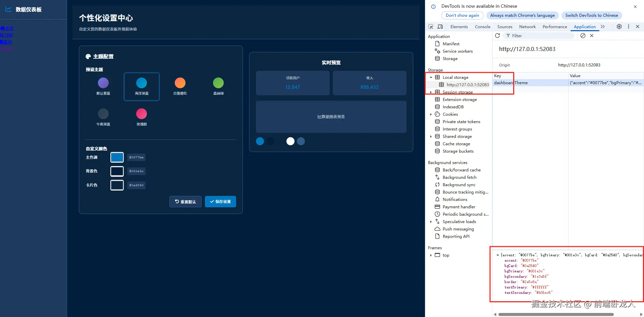644x317 pixels.
Task: Click the Periodic background sync clock icon
Action: [437, 214]
